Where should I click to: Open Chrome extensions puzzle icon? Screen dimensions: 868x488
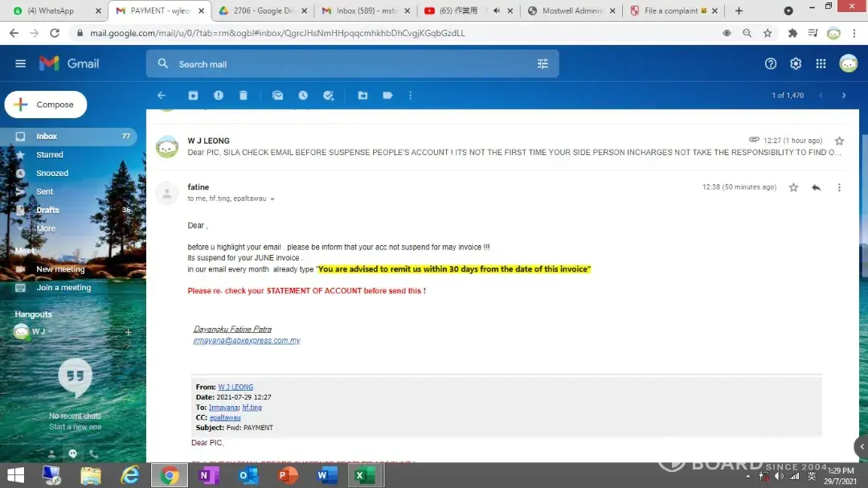tap(792, 33)
